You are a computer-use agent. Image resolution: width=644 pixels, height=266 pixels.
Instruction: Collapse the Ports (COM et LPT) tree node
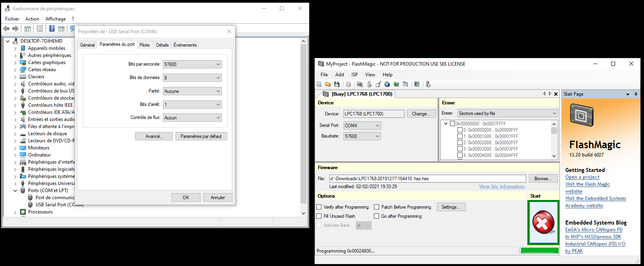[15, 191]
